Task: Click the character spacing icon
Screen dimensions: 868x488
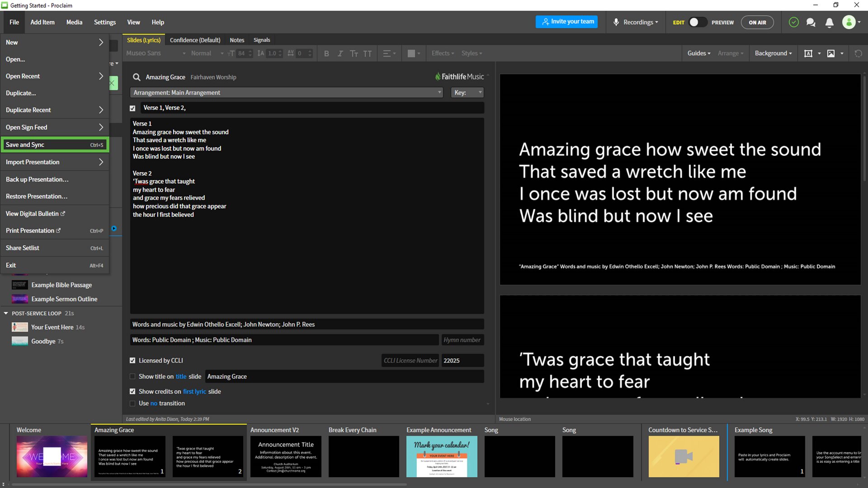Action: pos(291,53)
